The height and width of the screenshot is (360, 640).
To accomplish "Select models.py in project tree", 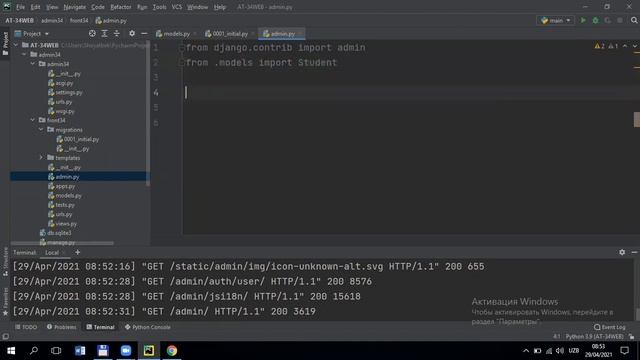I will pos(65,196).
